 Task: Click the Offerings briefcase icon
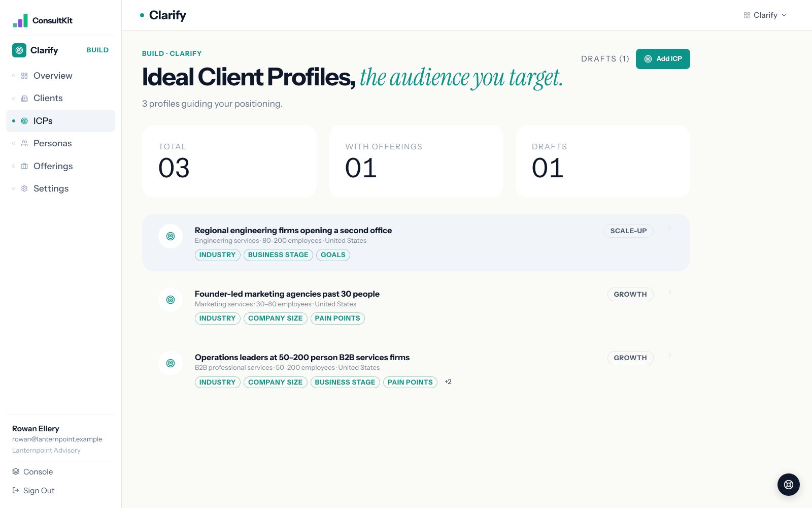[x=24, y=166]
